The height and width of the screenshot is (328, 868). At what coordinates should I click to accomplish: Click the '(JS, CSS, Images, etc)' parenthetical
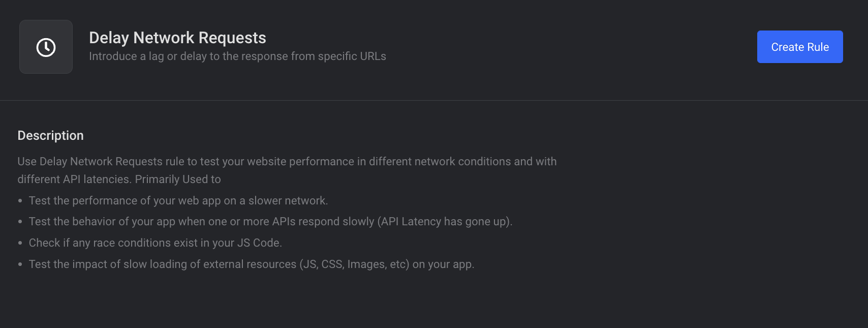coord(354,264)
